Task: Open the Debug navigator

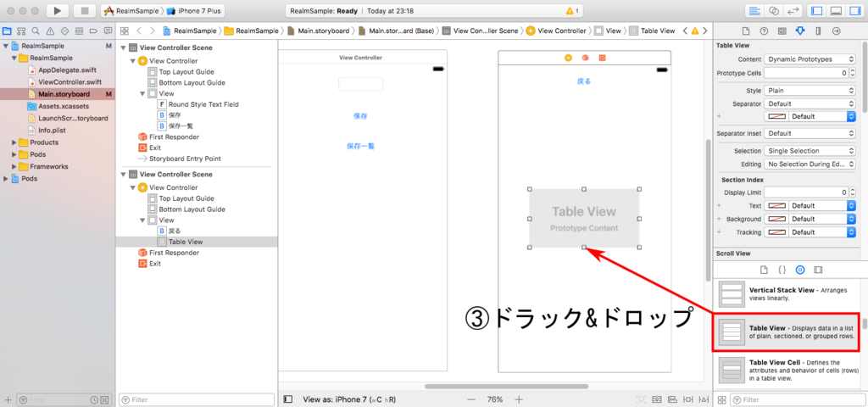Action: click(79, 31)
